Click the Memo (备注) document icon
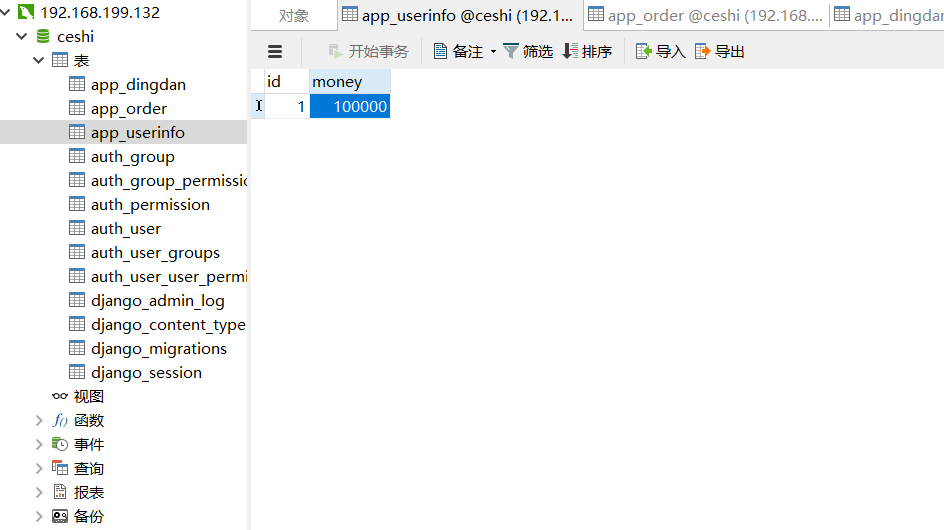The height and width of the screenshot is (530, 944). pyautogui.click(x=440, y=51)
